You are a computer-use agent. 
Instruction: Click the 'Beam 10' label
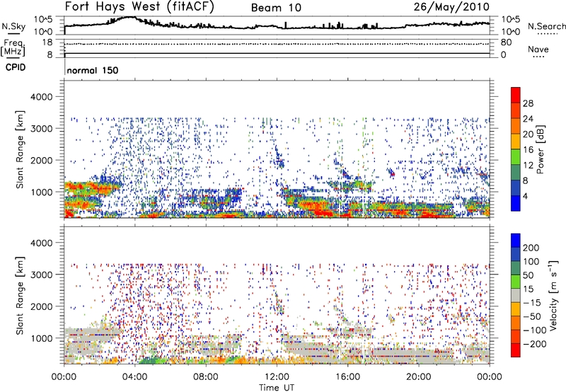click(276, 8)
